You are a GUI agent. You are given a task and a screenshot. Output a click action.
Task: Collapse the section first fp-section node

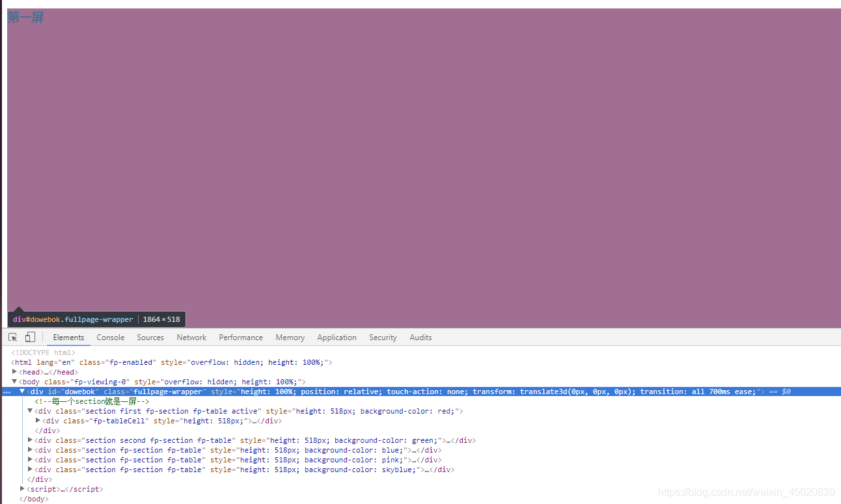point(30,411)
